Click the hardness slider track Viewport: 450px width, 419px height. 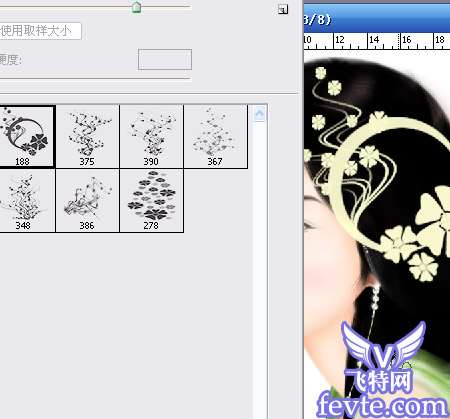[95, 79]
